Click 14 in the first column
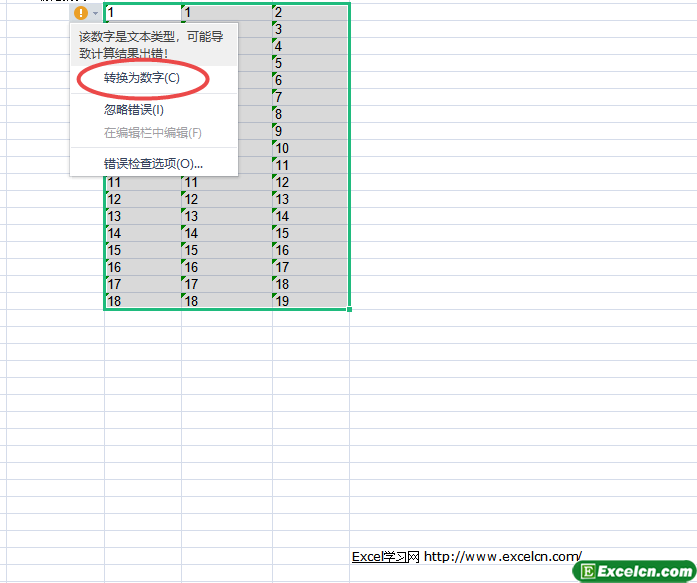Viewport: 697px width, 583px height. tap(143, 233)
